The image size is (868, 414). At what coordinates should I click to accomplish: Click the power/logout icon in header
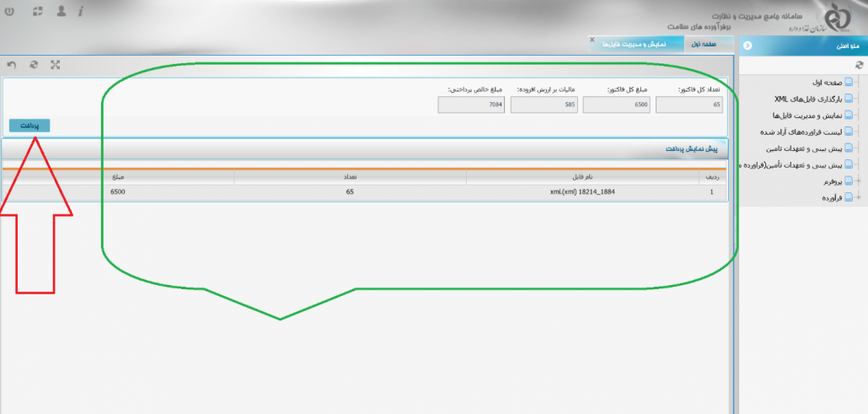9,12
